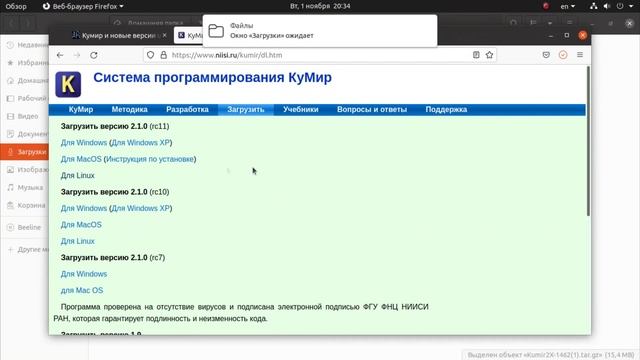Viewport: 640px width, 360px height.
Task: Download rc10 Для MacOS link
Action: click(x=81, y=225)
